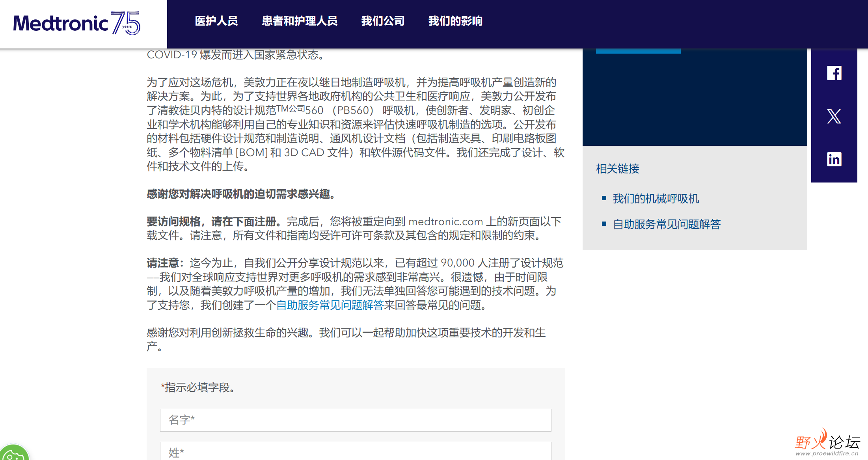The image size is (868, 460).
Task: Click the 名字 input field
Action: (x=355, y=420)
